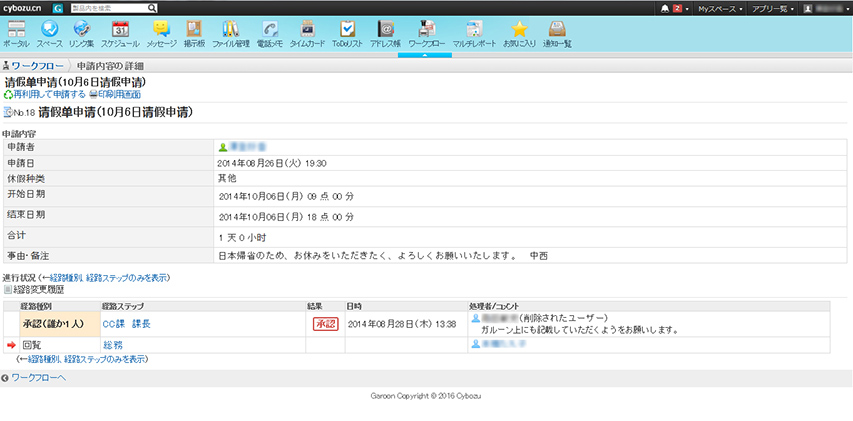Click the comment ガルーン上にも記載していただくよう

pyautogui.click(x=580, y=330)
